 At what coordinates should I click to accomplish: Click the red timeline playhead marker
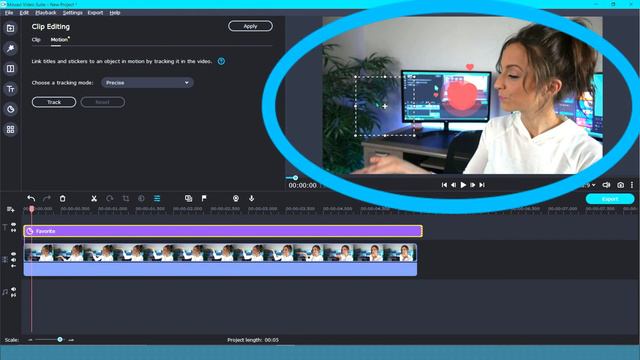point(31,209)
